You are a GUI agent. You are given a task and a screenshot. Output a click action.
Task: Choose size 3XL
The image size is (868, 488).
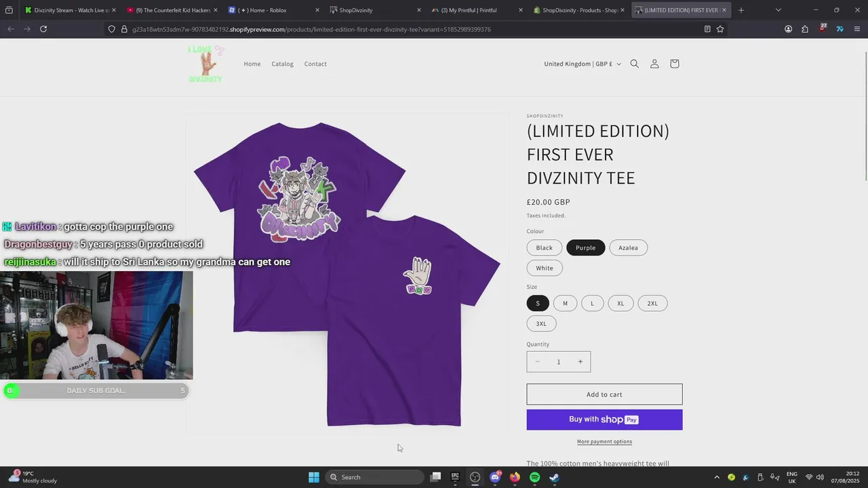[x=541, y=324]
